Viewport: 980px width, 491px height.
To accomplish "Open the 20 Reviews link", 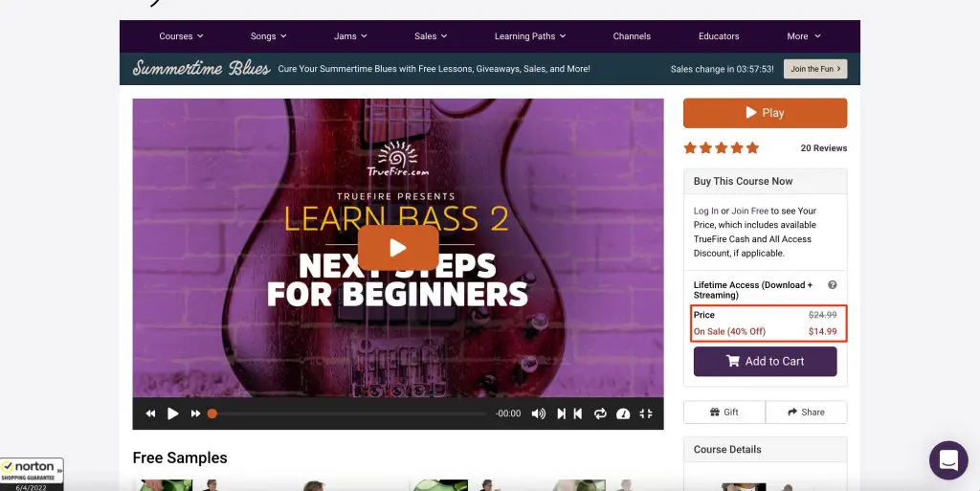I will tap(824, 148).
